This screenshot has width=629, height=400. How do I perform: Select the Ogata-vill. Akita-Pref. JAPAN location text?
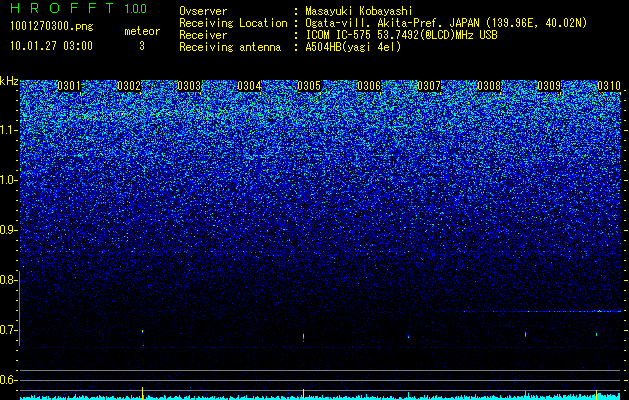446,23
